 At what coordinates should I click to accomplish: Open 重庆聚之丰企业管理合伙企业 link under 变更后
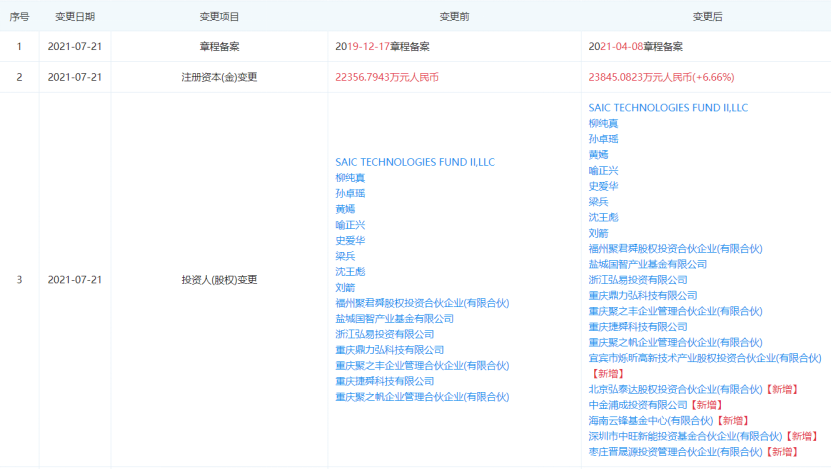[675, 311]
